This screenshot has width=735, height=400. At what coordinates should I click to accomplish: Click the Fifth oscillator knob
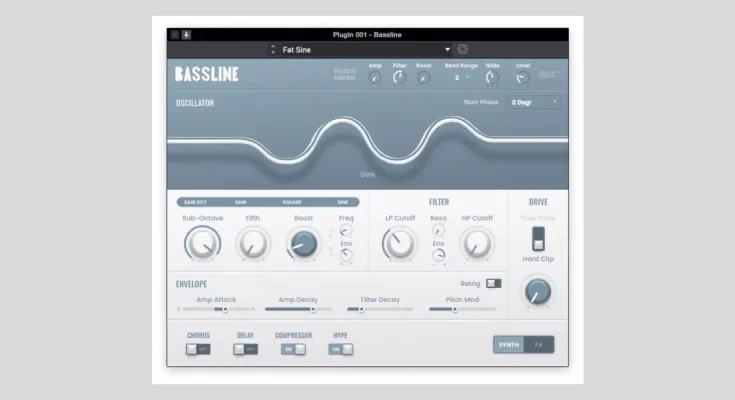[252, 243]
